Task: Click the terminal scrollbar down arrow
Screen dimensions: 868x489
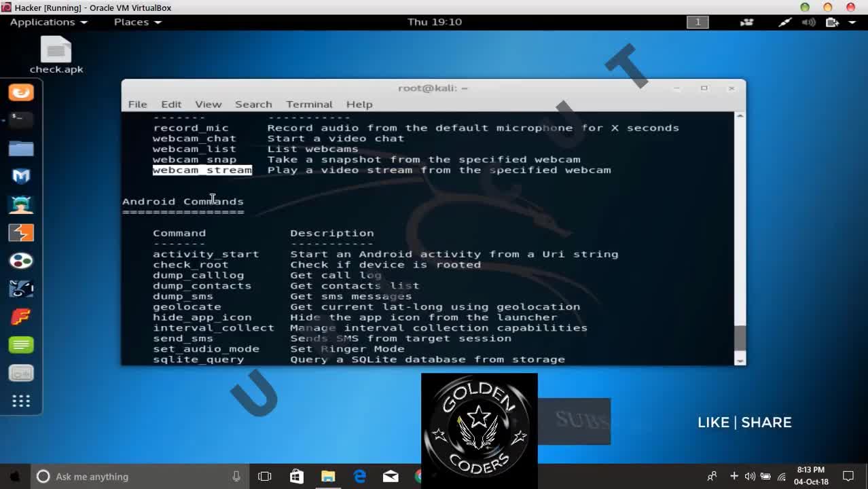Action: coord(740,361)
